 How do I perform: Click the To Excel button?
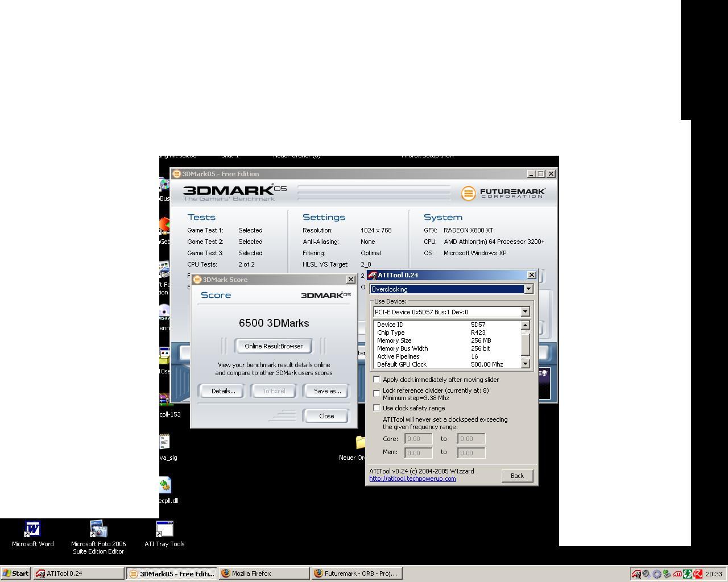click(x=274, y=391)
